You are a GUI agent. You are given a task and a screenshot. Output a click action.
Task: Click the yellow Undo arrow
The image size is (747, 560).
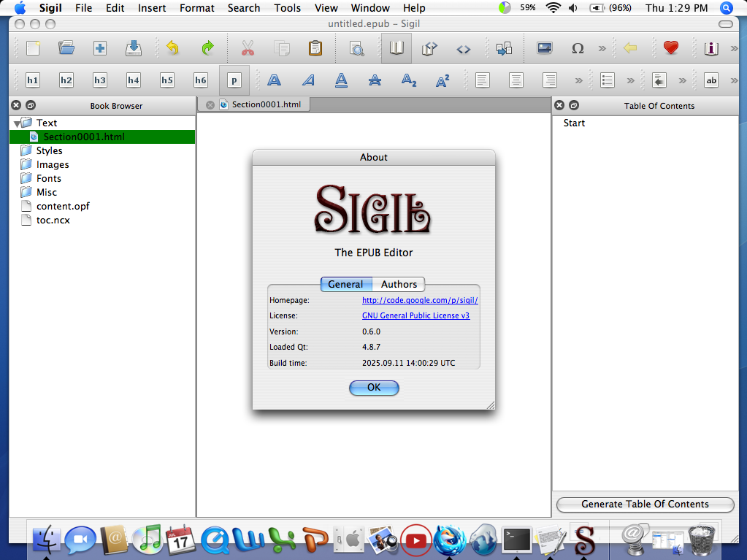(172, 48)
